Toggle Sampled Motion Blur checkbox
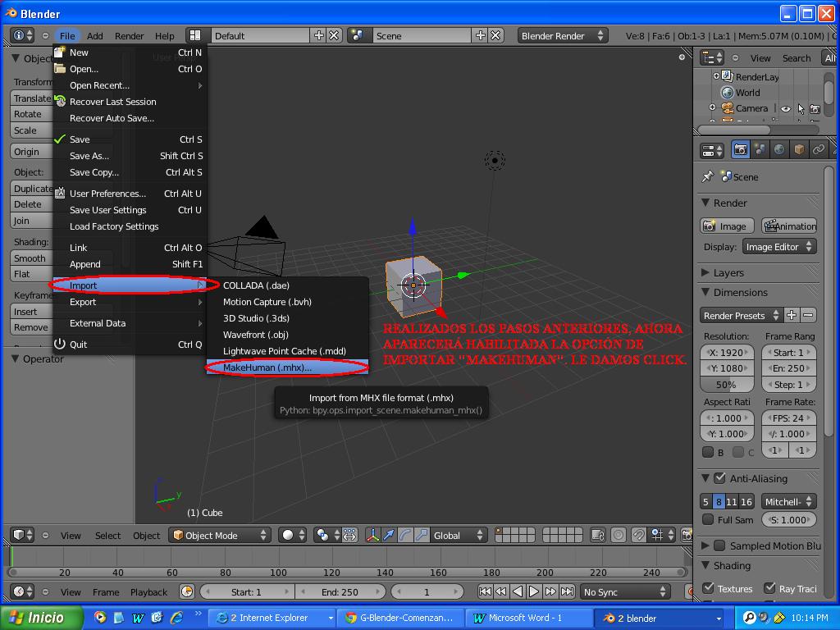 click(719, 546)
